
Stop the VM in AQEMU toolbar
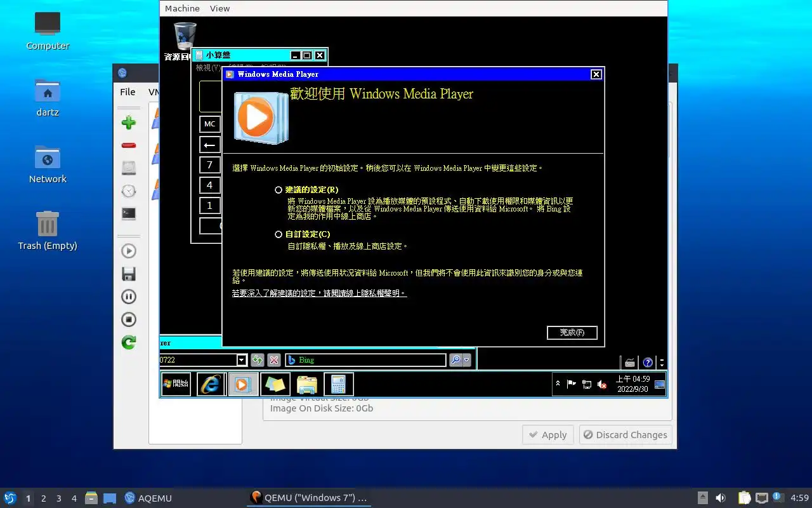click(129, 319)
